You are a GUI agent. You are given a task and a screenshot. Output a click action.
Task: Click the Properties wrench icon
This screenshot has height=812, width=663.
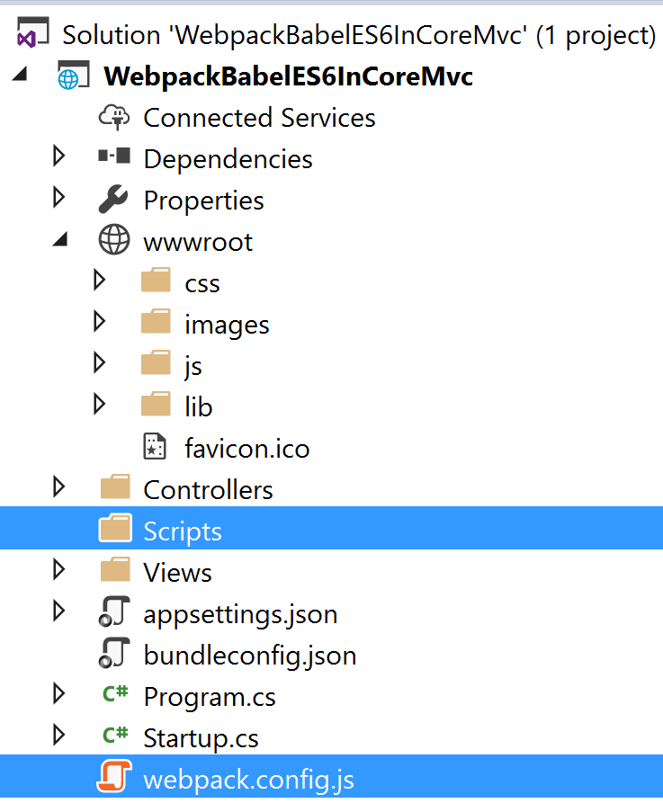(114, 199)
